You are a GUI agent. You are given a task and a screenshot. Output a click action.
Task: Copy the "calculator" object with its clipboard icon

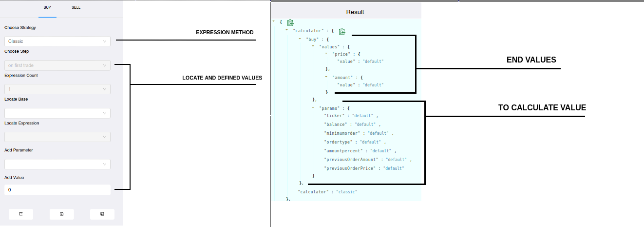342,31
